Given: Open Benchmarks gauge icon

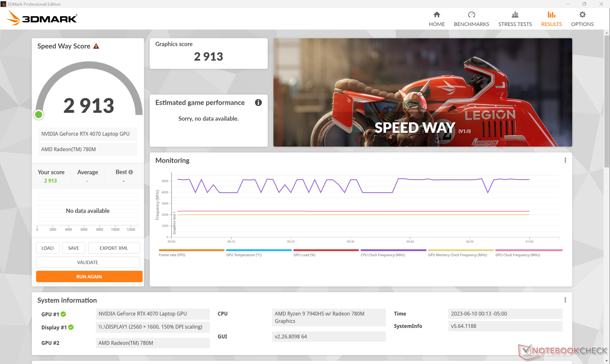Looking at the screenshot, I should tap(471, 15).
